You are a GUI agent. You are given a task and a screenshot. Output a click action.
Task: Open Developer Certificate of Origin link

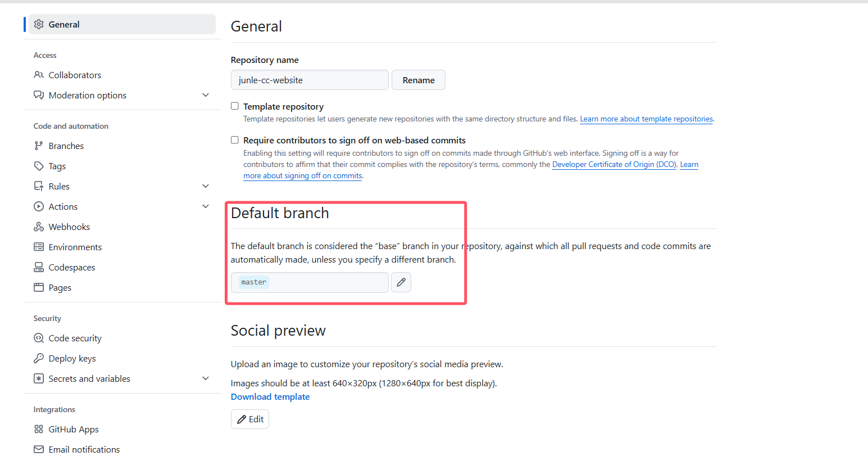click(615, 165)
